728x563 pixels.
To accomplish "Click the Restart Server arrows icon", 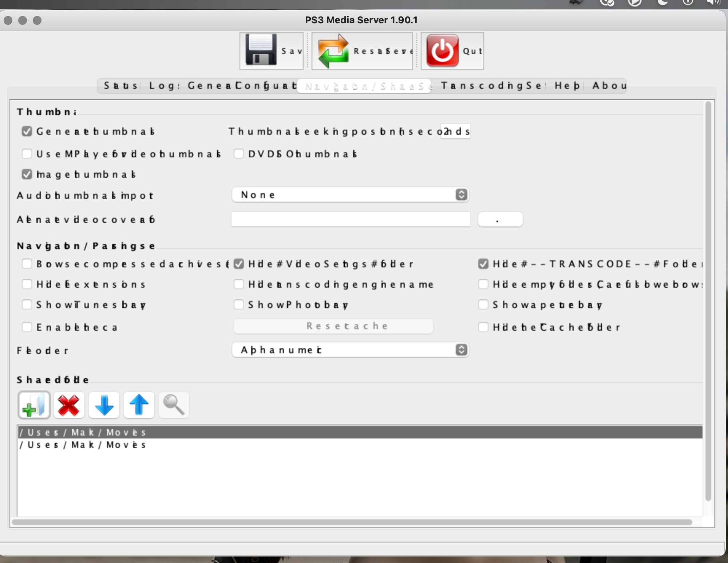I will point(333,51).
